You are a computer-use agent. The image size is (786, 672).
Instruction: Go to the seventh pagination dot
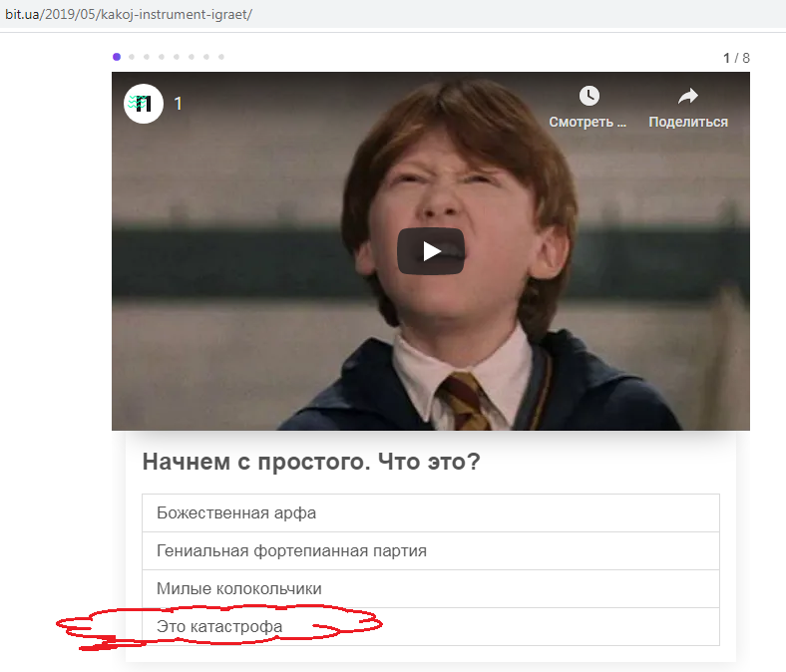point(206,57)
